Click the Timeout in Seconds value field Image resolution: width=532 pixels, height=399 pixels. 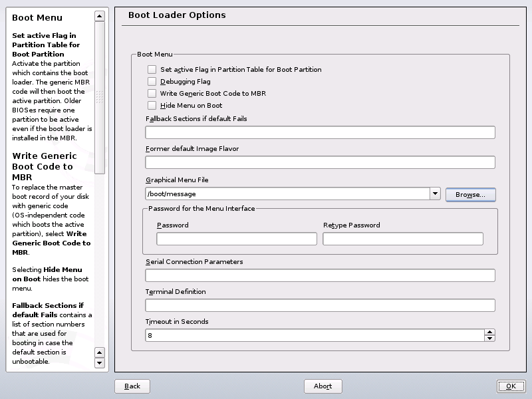click(x=315, y=335)
